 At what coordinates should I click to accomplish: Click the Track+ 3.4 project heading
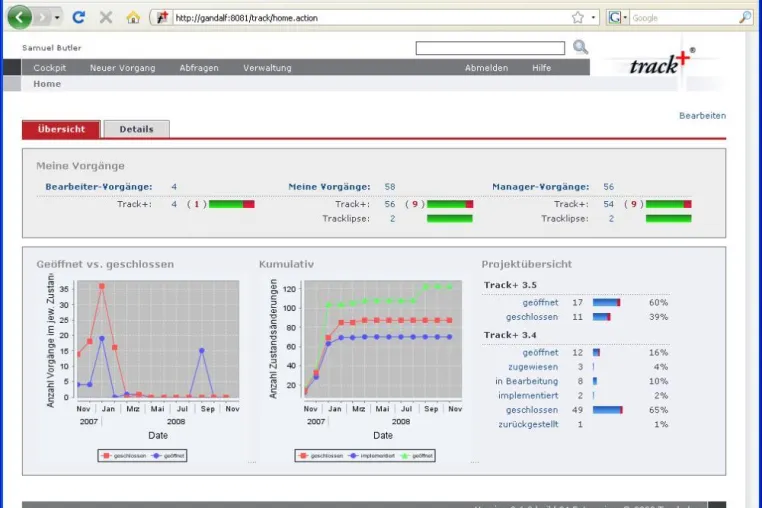510,335
